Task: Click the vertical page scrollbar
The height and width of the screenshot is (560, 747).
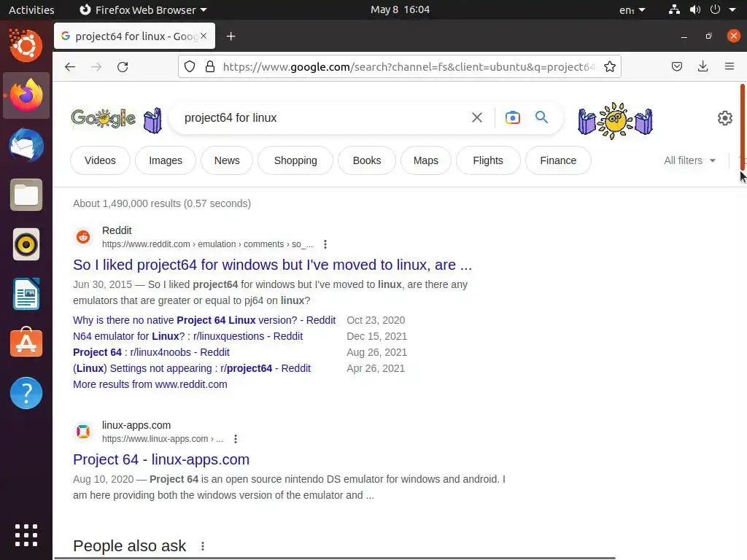Action: pos(742,127)
